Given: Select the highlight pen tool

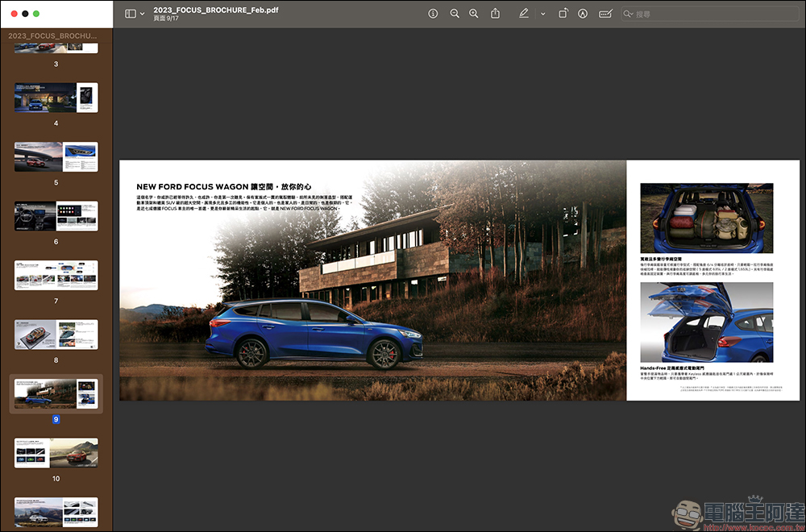Looking at the screenshot, I should click(524, 14).
